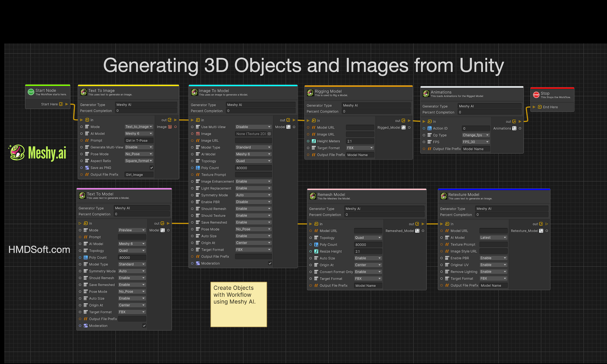
Task: Toggle Moderation checkbox in Text To Model
Action: [x=144, y=326]
